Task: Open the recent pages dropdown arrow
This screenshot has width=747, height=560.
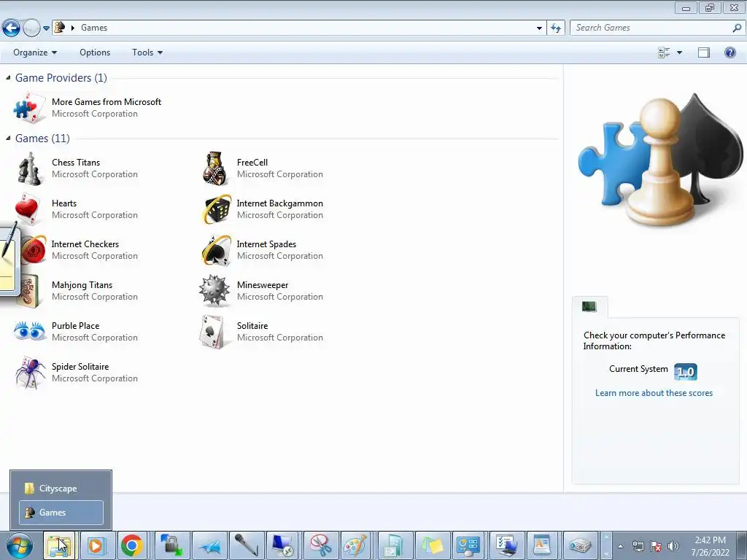Action: [x=46, y=28]
